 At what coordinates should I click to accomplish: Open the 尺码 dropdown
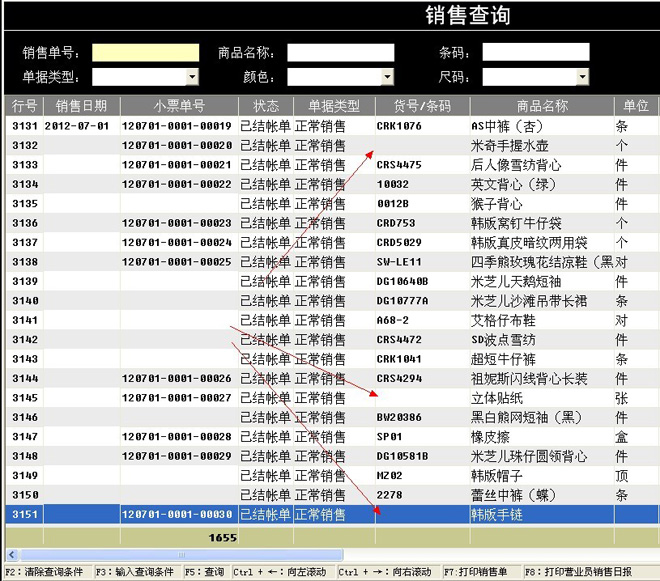[582, 77]
